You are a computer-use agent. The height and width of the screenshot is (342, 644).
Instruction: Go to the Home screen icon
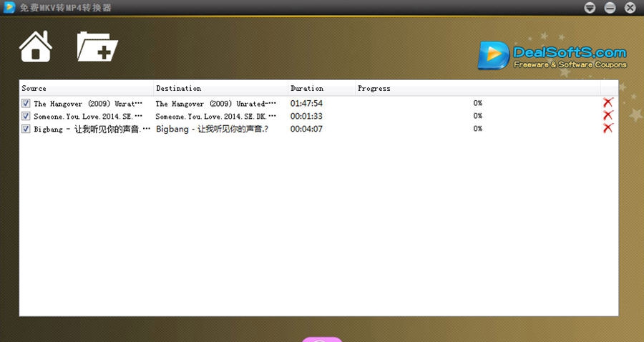[x=36, y=47]
